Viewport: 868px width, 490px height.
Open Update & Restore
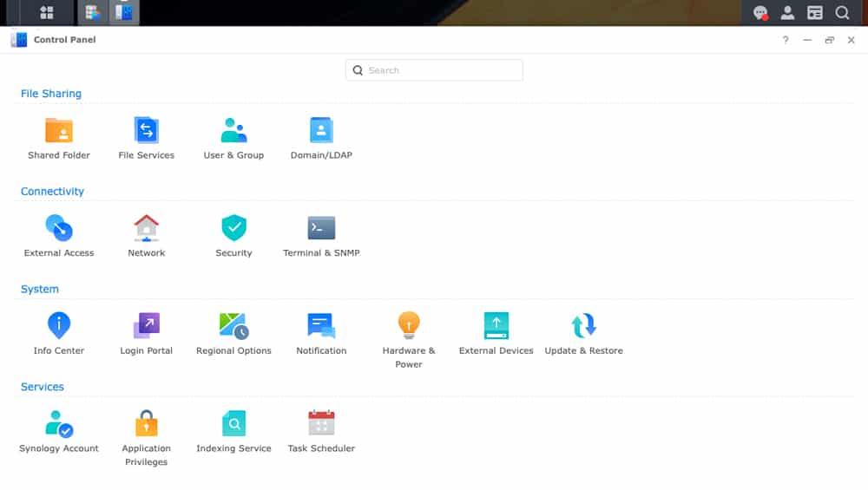pos(583,334)
